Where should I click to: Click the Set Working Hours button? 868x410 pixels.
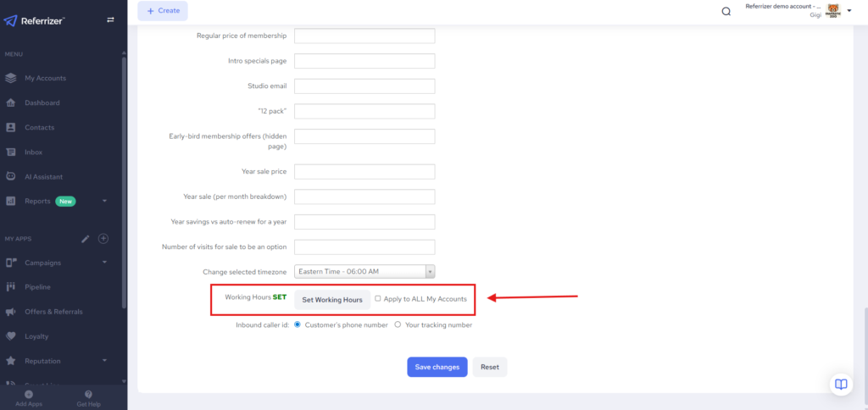[x=332, y=300]
